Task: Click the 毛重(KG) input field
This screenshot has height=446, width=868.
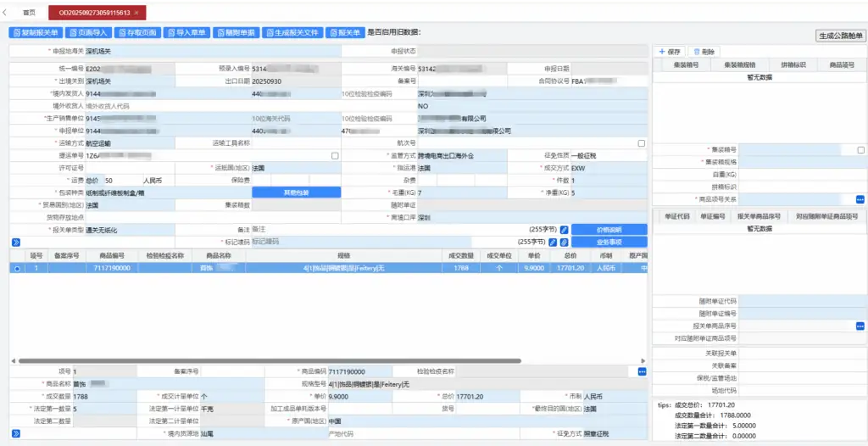Action: tap(462, 192)
